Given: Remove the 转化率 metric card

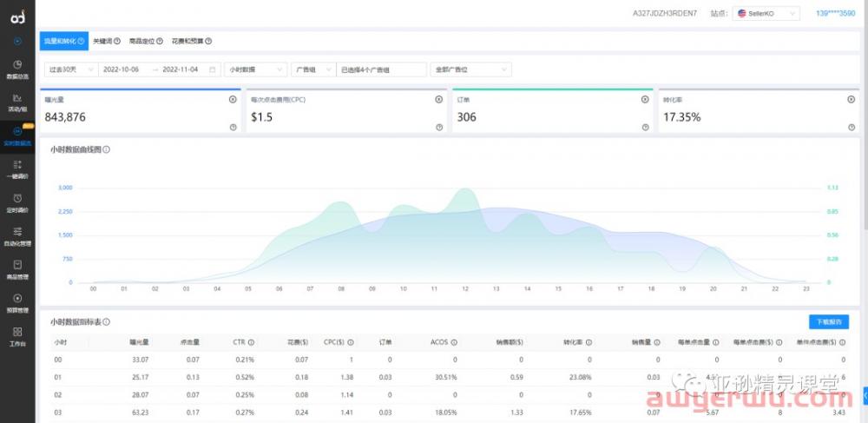Looking at the screenshot, I should pos(852,100).
